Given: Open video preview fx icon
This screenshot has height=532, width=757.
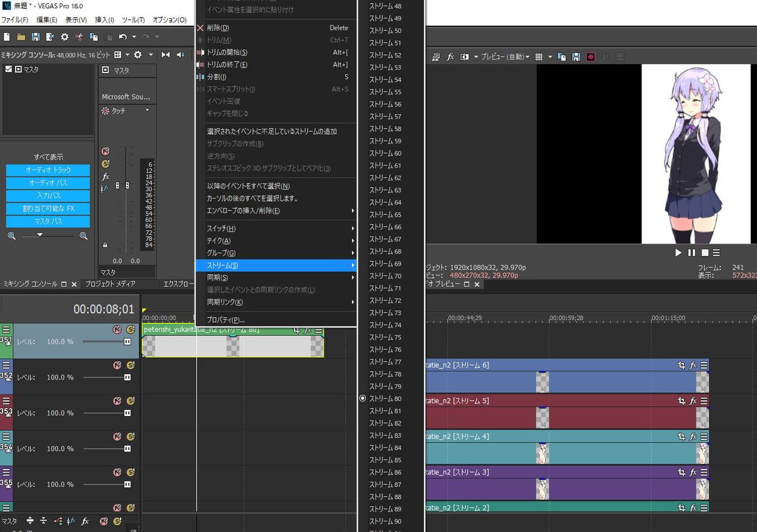Looking at the screenshot, I should 450,57.
